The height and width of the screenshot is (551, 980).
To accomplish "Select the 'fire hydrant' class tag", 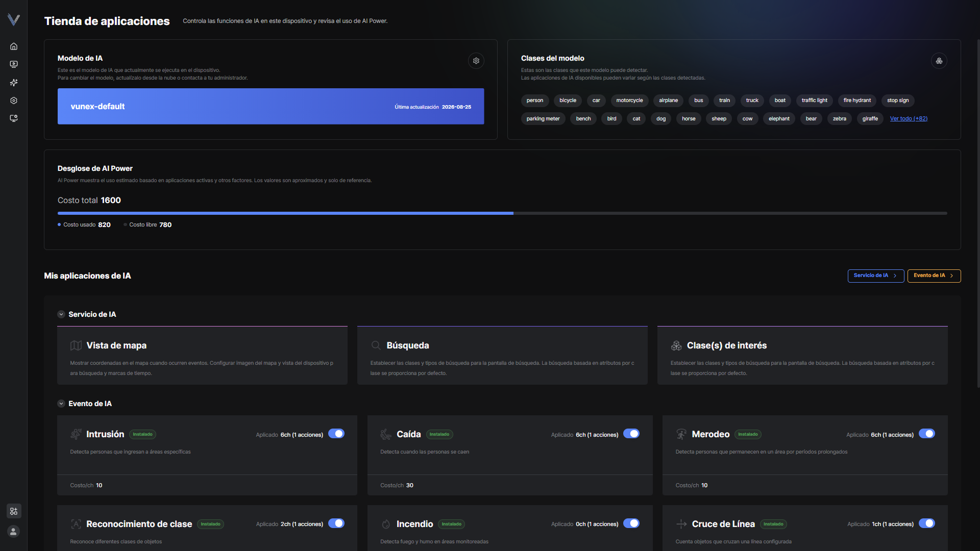I will click(857, 101).
